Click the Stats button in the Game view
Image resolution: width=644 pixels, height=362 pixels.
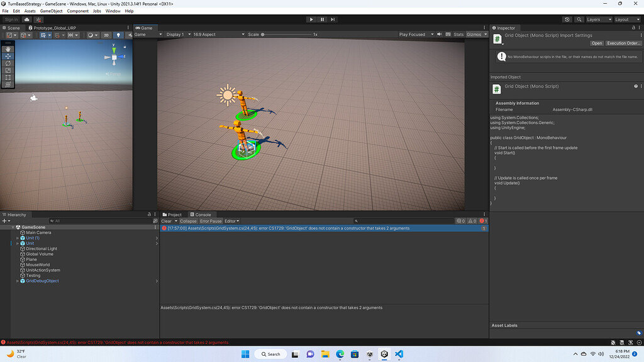457,35
